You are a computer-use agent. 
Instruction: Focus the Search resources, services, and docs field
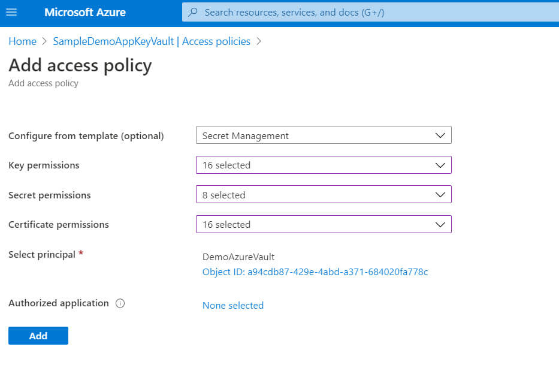[370, 12]
